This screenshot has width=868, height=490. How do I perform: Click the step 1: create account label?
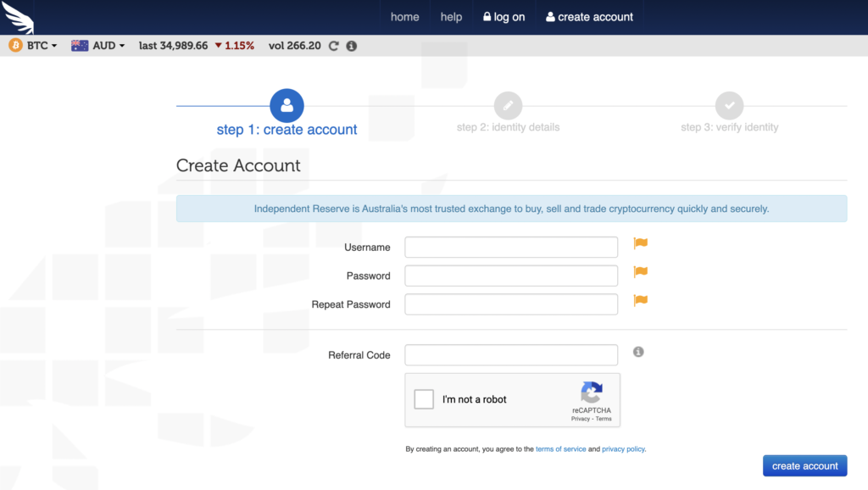287,130
